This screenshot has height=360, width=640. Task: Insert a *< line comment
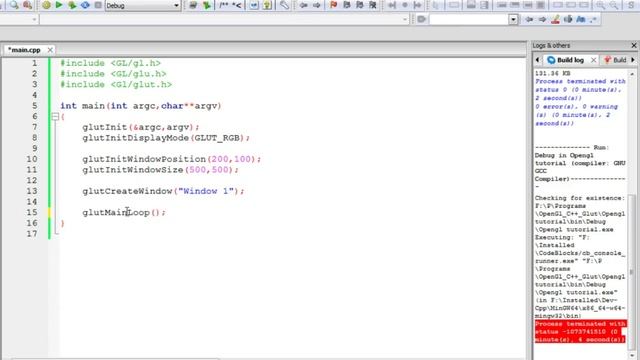click(237, 5)
